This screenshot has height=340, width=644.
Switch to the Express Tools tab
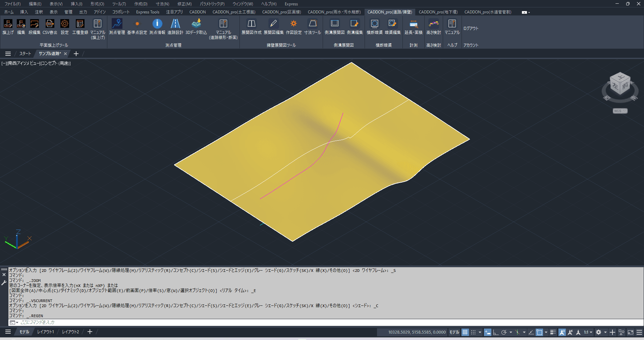click(148, 12)
